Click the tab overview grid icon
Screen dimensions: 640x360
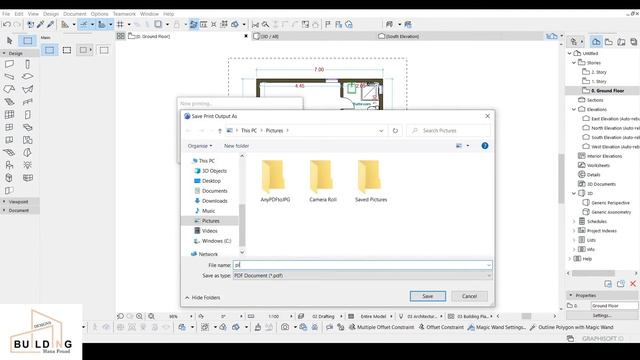120,36
